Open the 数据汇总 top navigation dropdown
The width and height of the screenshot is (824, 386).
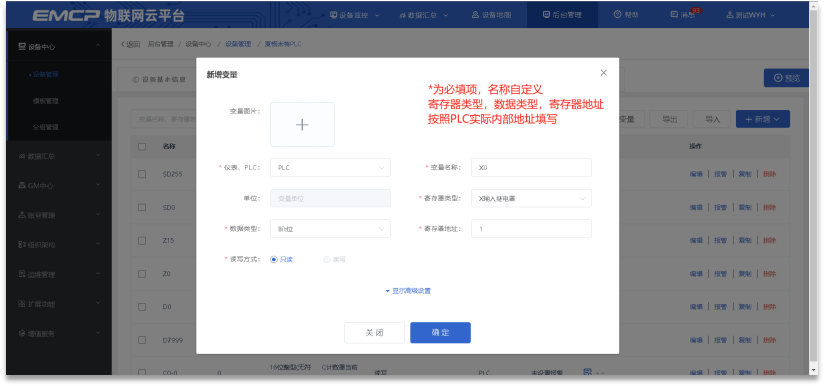424,15
